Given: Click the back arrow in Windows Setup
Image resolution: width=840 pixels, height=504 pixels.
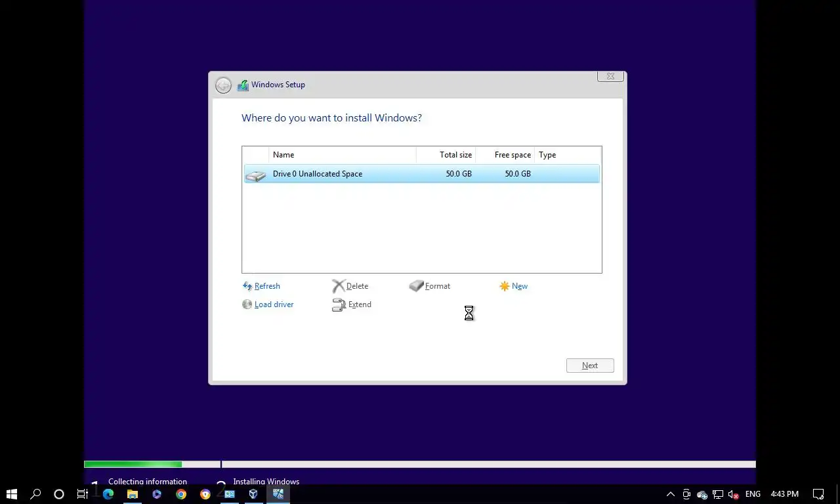Looking at the screenshot, I should point(223,85).
